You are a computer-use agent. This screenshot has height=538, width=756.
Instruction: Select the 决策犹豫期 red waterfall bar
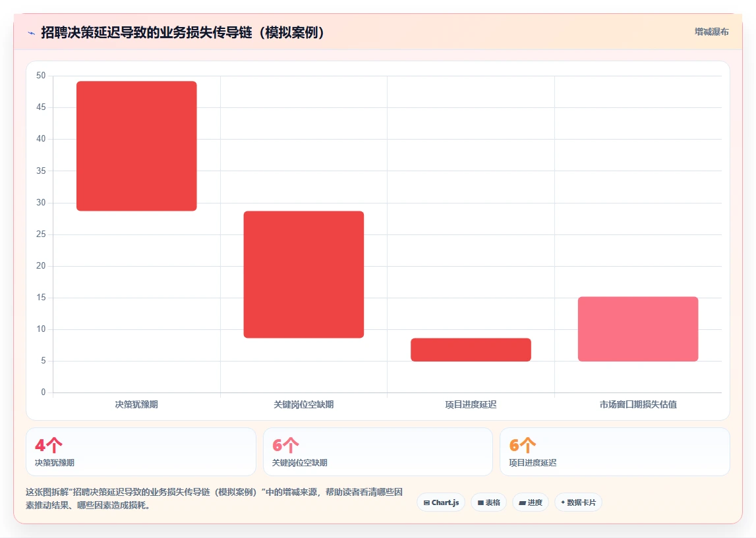click(136, 146)
